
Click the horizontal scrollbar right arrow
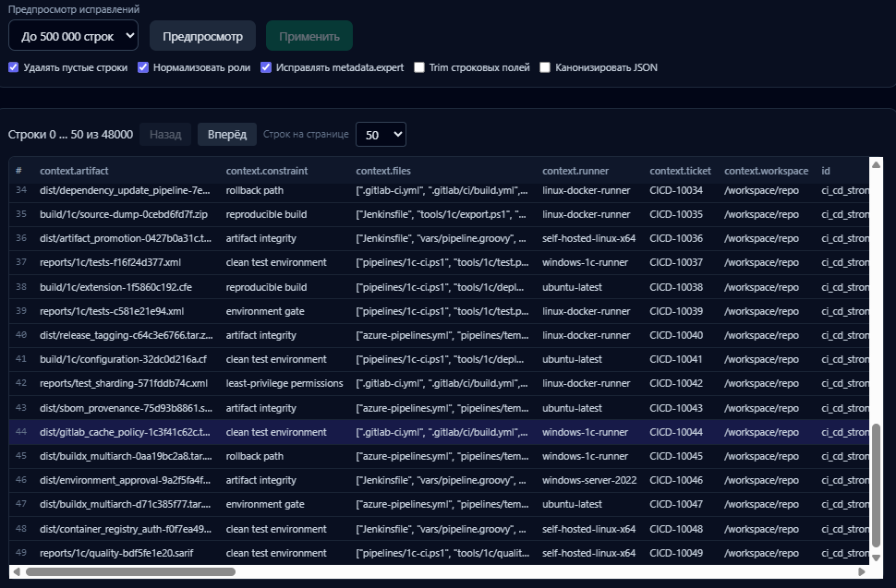point(862,571)
